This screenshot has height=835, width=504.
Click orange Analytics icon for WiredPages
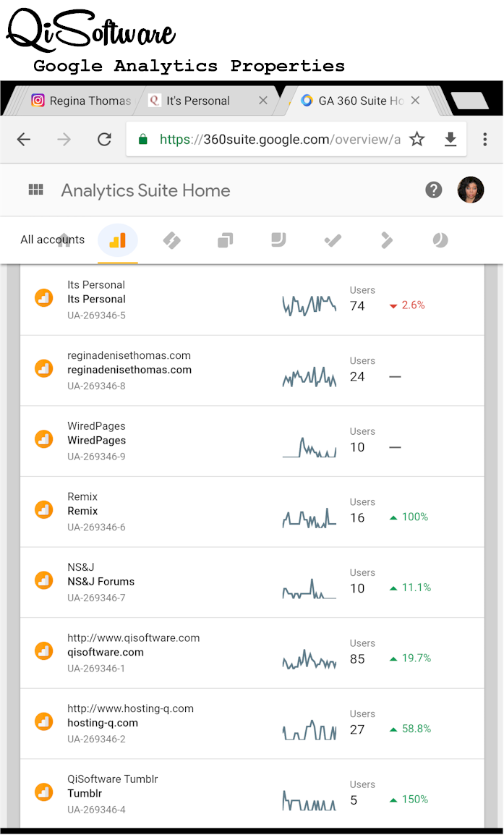(43, 440)
